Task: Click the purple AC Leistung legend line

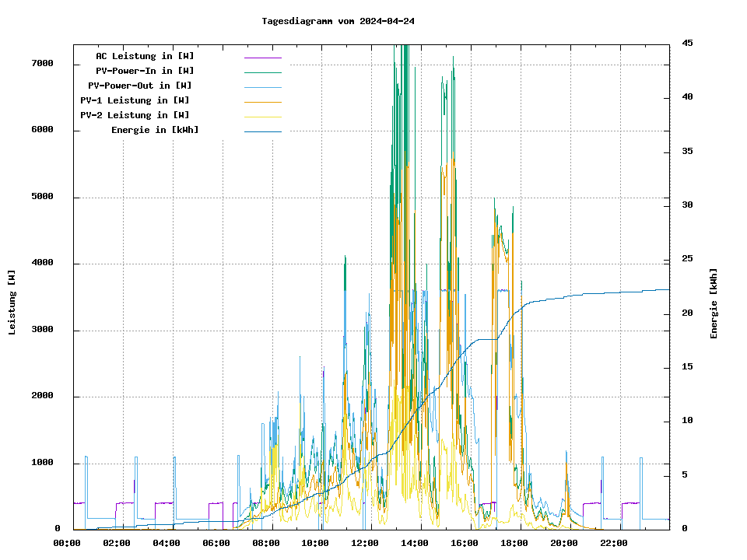Action: (262, 57)
